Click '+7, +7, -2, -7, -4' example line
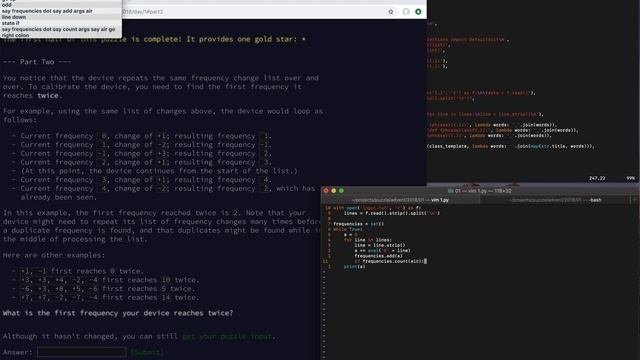 coord(109,298)
